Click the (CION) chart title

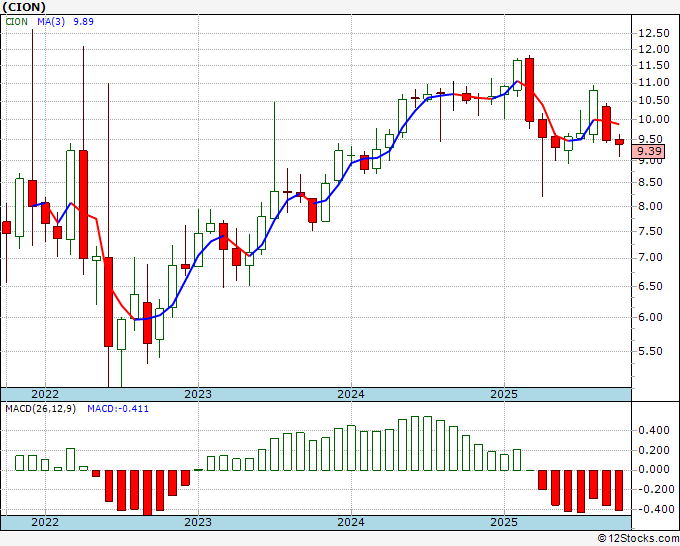pyautogui.click(x=23, y=7)
